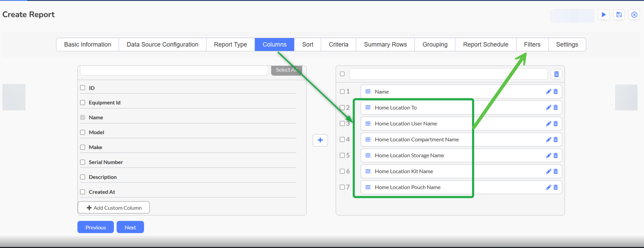Click the trash icon above selected columns
Image resolution: width=644 pixels, height=248 pixels.
[556, 74]
